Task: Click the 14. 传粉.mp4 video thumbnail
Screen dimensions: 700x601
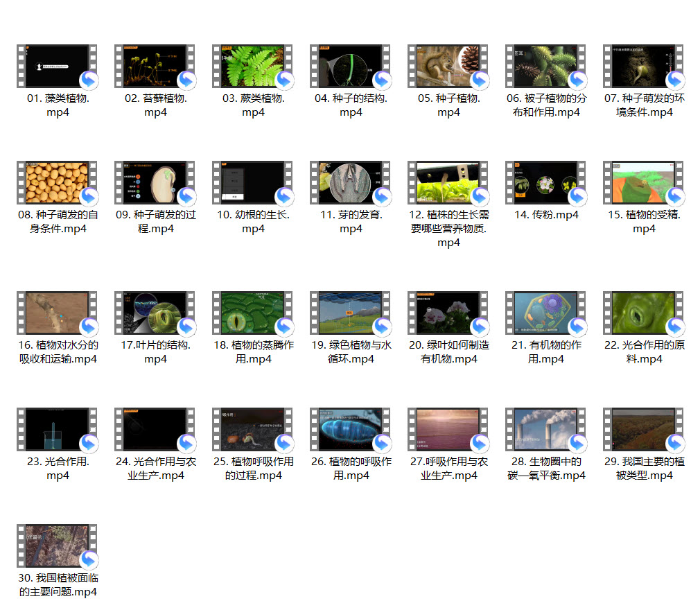Action: point(546,183)
